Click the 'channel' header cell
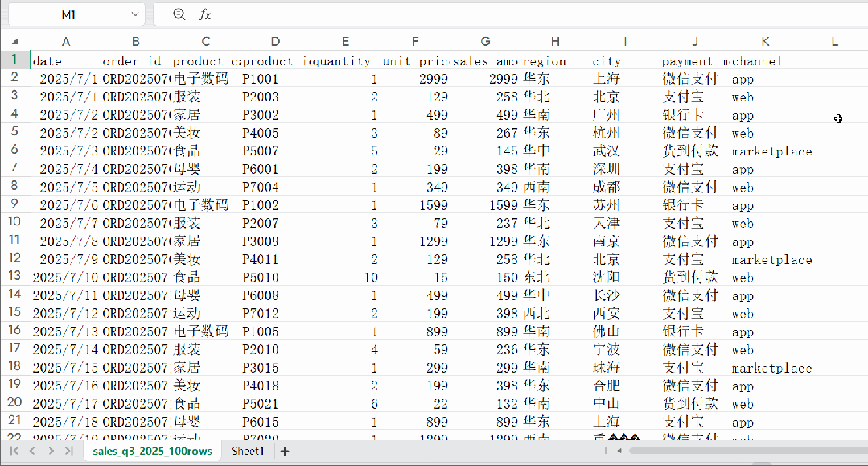This screenshot has width=868, height=466. pos(764,60)
